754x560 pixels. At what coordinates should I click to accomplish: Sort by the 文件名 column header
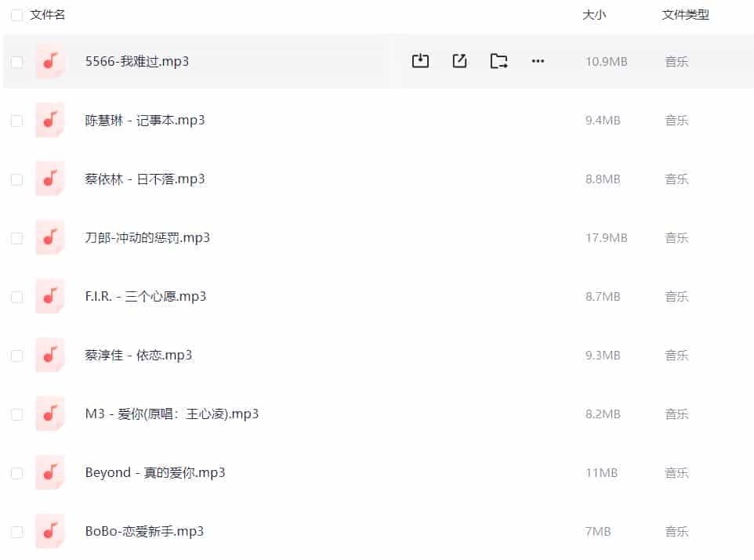[x=48, y=15]
